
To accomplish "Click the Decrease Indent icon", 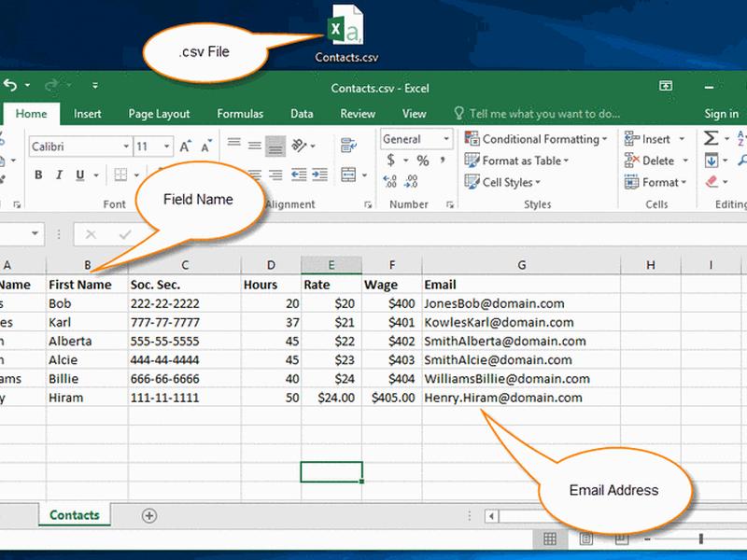I will [299, 175].
